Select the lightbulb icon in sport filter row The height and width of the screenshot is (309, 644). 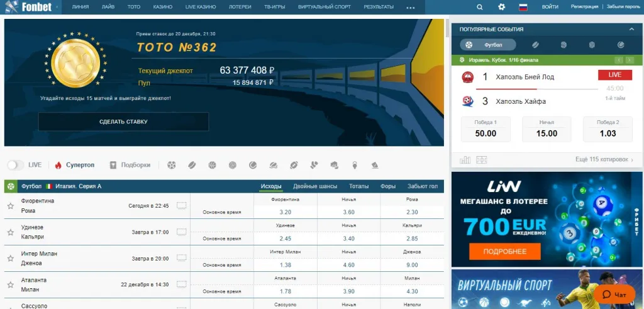pos(355,165)
